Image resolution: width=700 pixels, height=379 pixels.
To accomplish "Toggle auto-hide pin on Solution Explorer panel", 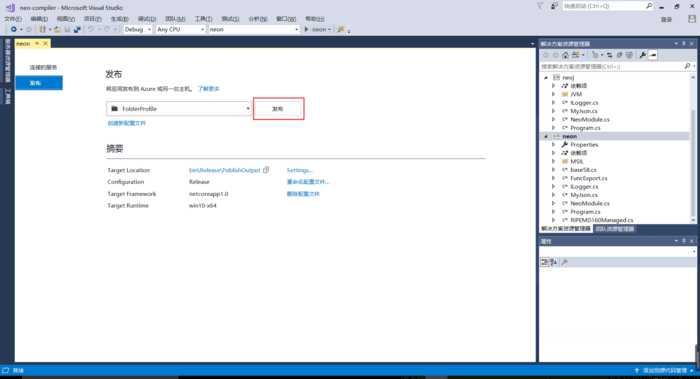I will tap(683, 44).
